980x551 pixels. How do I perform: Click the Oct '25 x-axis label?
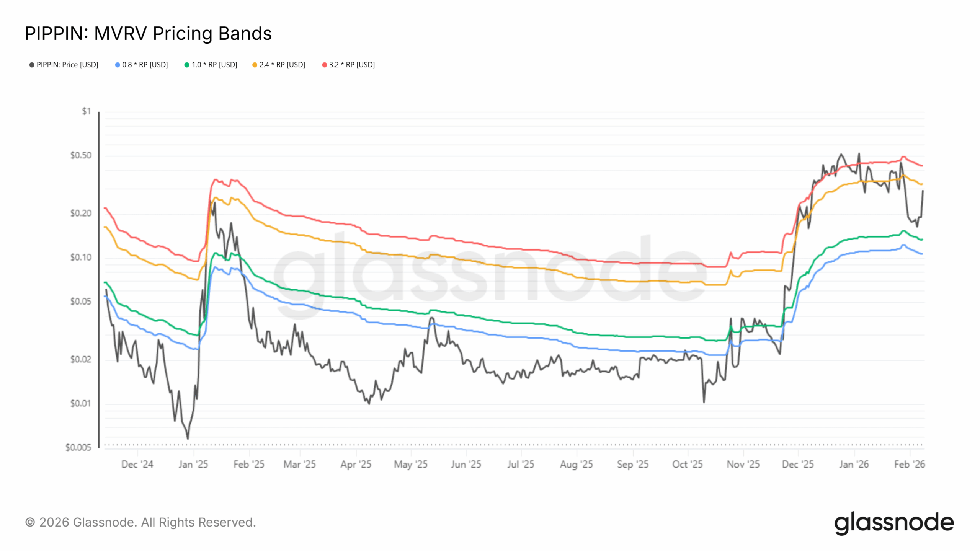tap(688, 465)
